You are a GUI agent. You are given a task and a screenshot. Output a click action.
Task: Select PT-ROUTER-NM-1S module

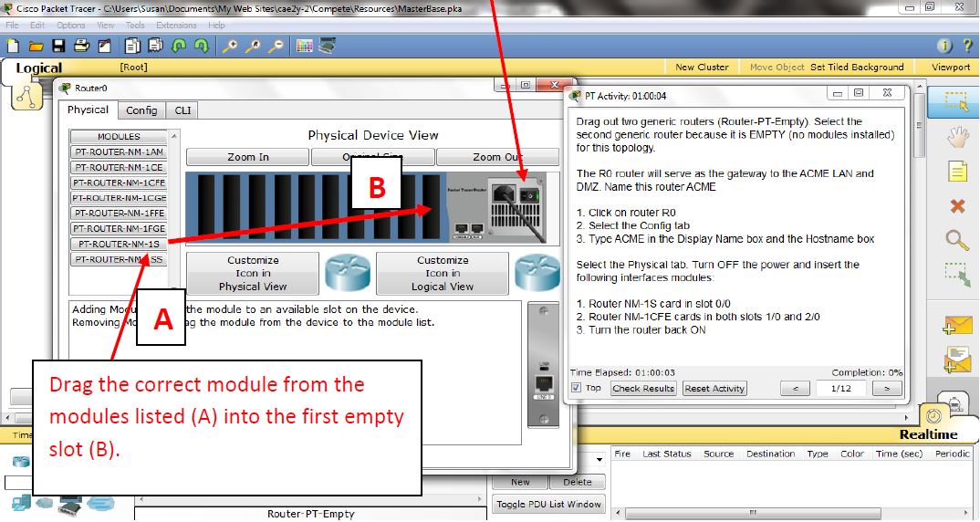click(x=119, y=244)
